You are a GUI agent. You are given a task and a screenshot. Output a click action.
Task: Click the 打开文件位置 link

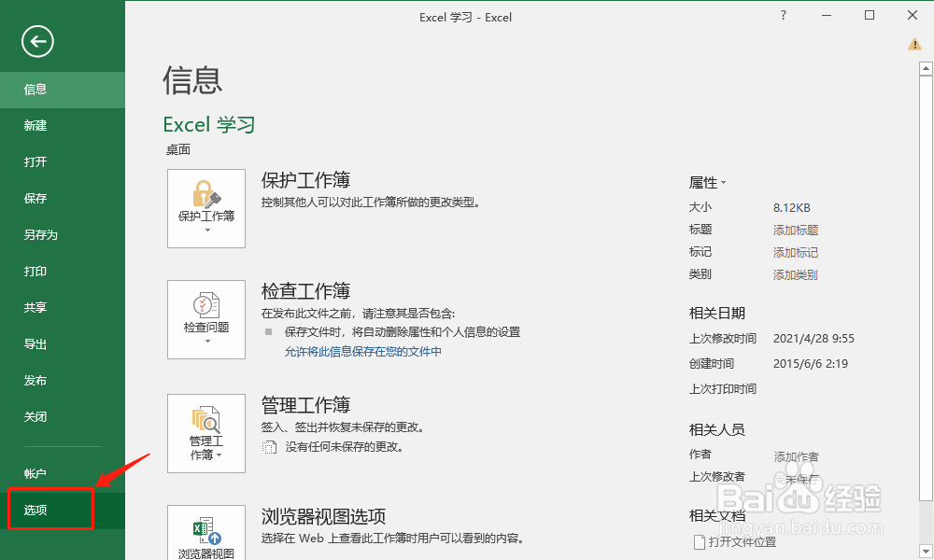pos(743,542)
